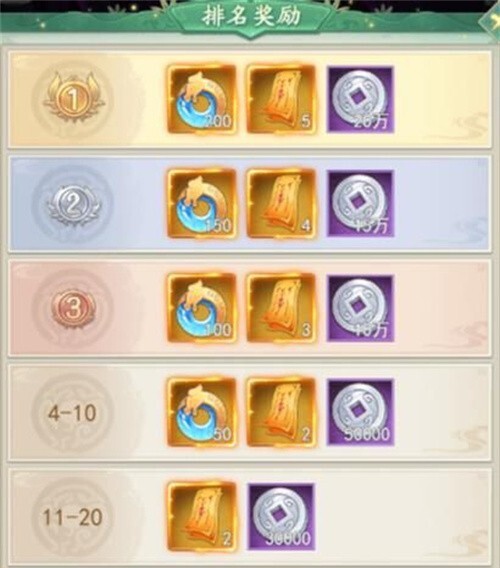Select the silver coin reward in first-place row
This screenshot has width=500, height=568.
tap(361, 99)
